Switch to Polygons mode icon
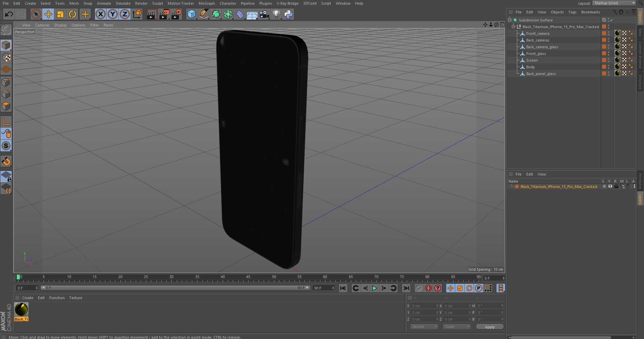The width and height of the screenshot is (644, 339). (x=6, y=106)
